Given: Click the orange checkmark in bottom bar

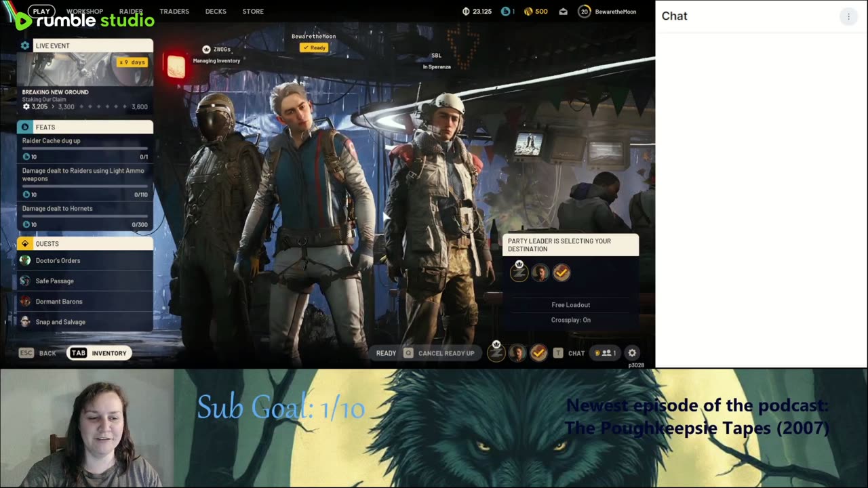Looking at the screenshot, I should point(538,353).
